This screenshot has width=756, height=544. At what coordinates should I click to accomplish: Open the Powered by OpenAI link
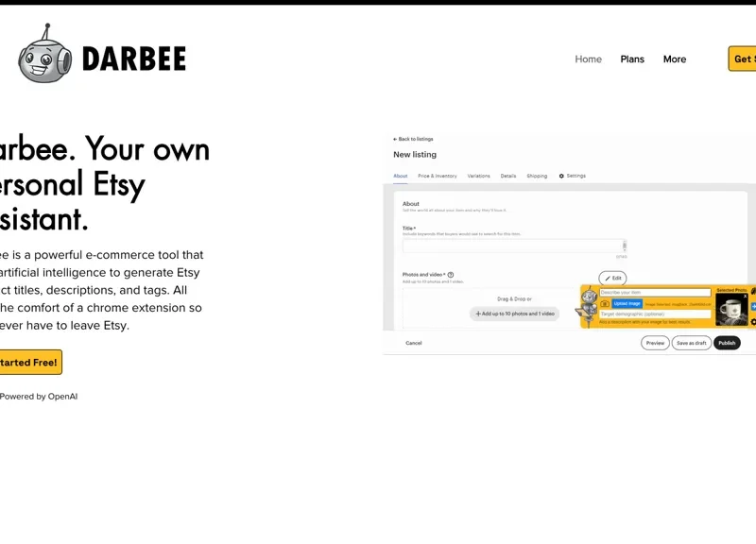[38, 396]
